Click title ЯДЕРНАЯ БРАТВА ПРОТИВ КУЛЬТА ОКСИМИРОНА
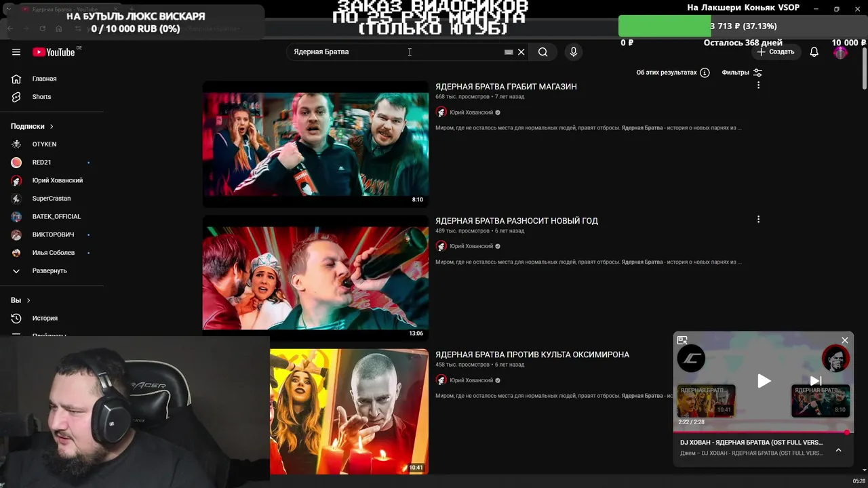868x488 pixels. tap(532, 354)
